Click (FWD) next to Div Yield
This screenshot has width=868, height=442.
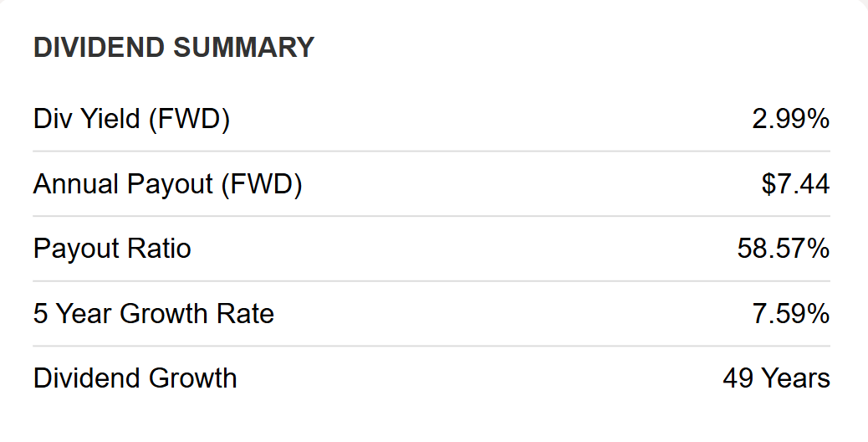click(x=189, y=120)
